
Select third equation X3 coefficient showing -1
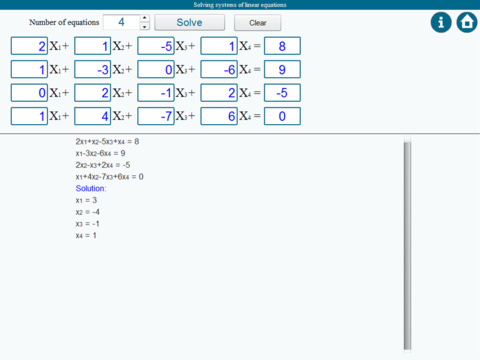click(156, 93)
